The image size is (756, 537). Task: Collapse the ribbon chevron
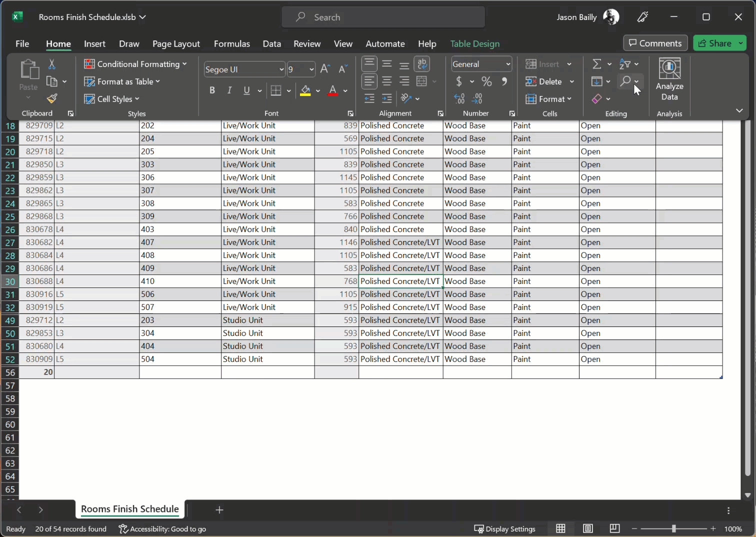pos(739,110)
